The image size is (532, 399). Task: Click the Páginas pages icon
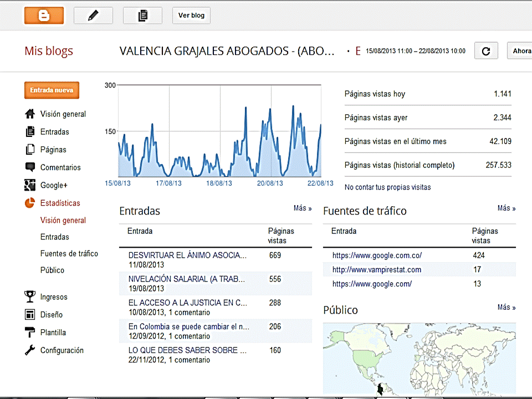[x=30, y=150]
